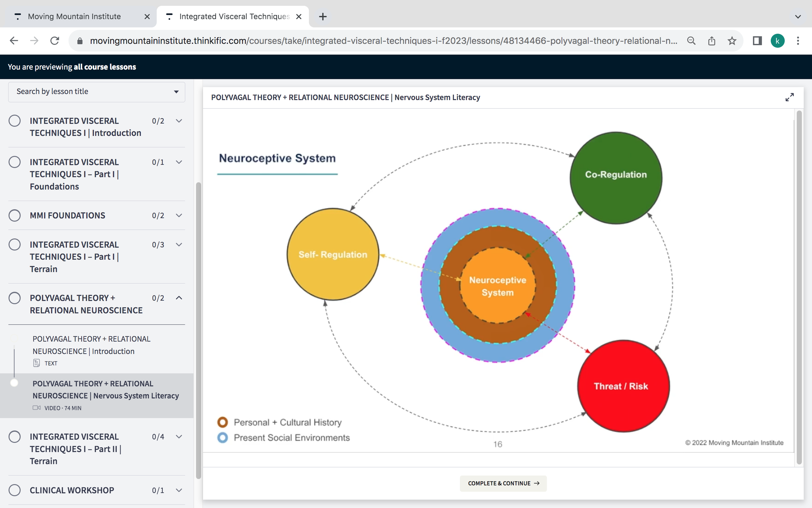Viewport: 812px width, 508px height.
Task: Switch to the Moving Mountain Institute tab
Action: [x=74, y=17]
